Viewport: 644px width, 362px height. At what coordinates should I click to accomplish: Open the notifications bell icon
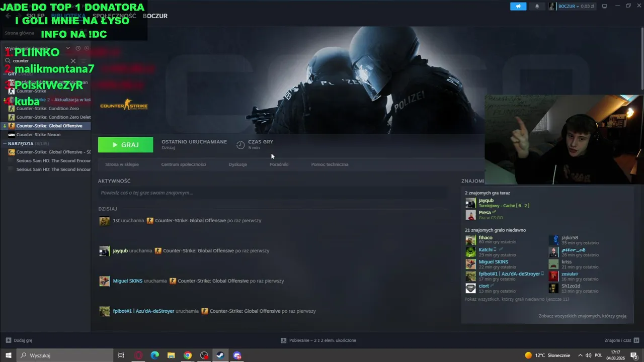537,6
